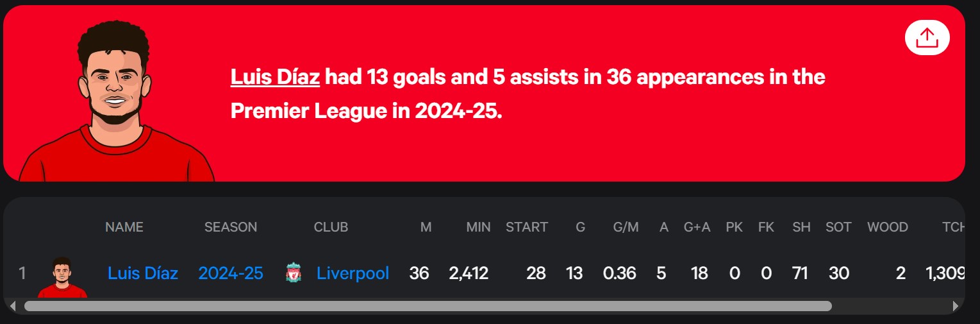Sort the table by the G+A column
This screenshot has width=980, height=324.
[697, 227]
